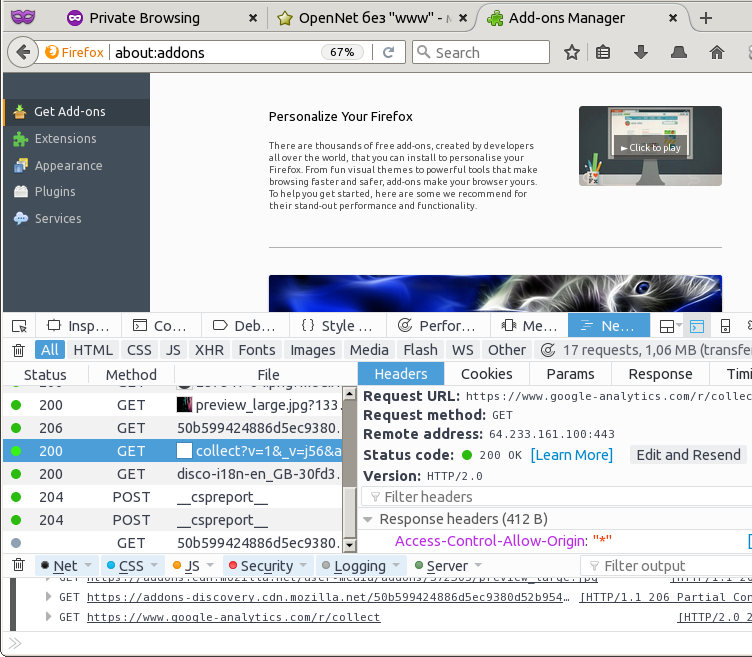Expand the google-analytics collect console entry
Screen dimensions: 752x657
pyautogui.click(x=50, y=617)
